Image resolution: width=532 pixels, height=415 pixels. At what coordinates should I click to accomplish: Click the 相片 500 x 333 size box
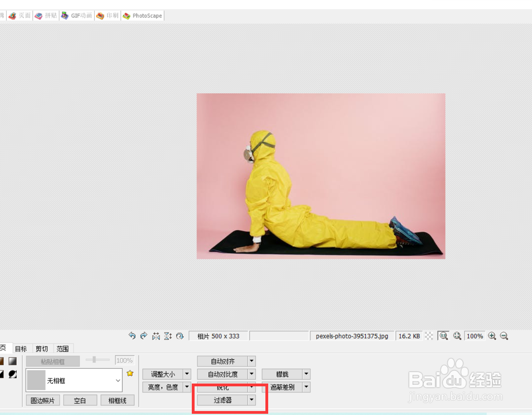218,336
